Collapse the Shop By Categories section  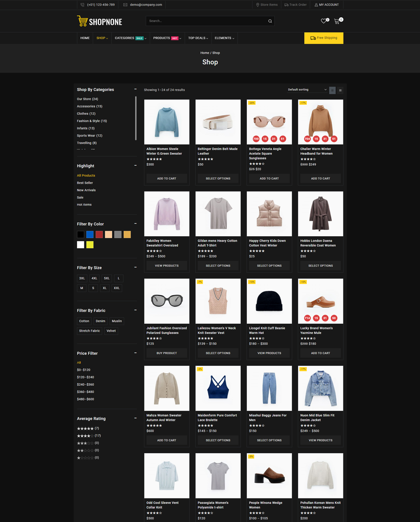click(135, 89)
